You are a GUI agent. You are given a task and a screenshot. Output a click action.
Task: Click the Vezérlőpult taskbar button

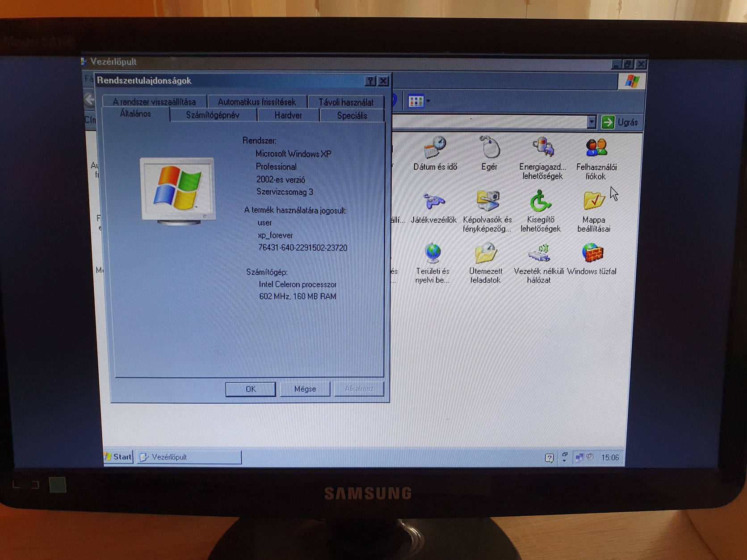click(x=189, y=457)
